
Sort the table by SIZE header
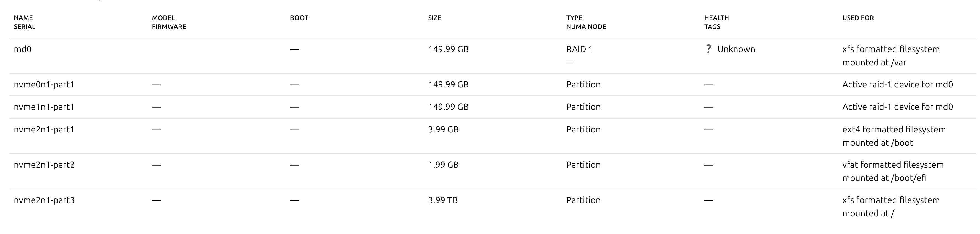[434, 18]
